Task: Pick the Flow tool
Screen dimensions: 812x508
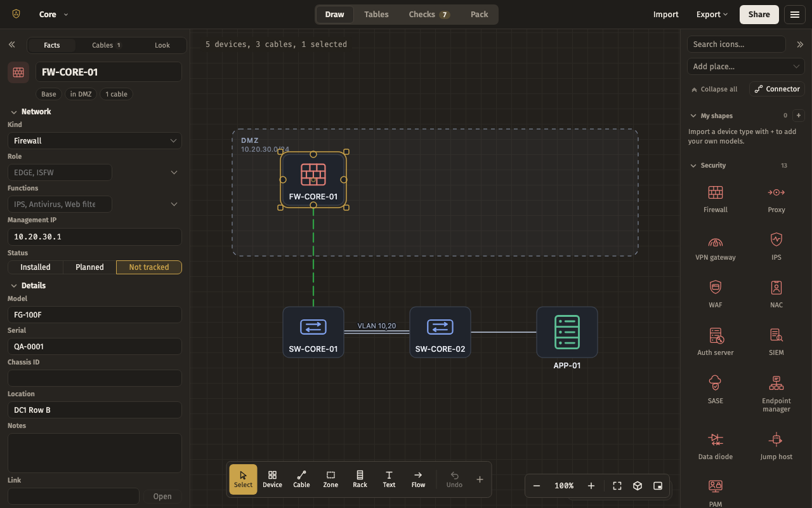Action: (x=418, y=479)
